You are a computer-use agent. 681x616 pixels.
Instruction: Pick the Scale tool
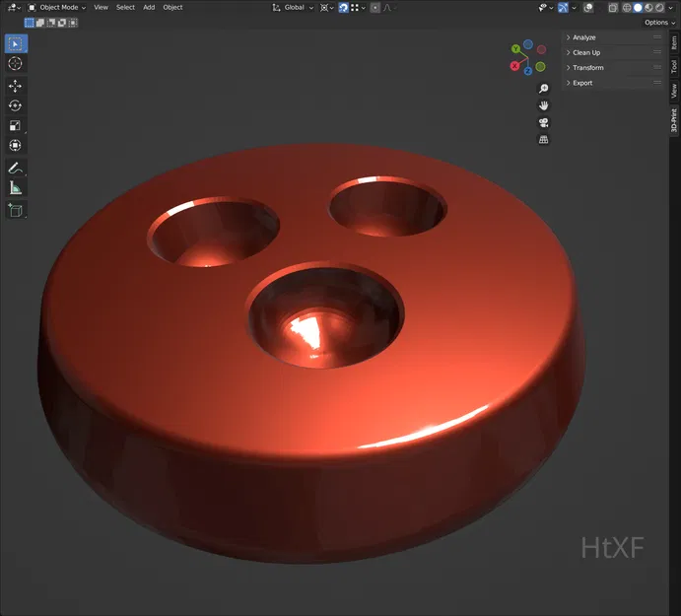[15, 125]
